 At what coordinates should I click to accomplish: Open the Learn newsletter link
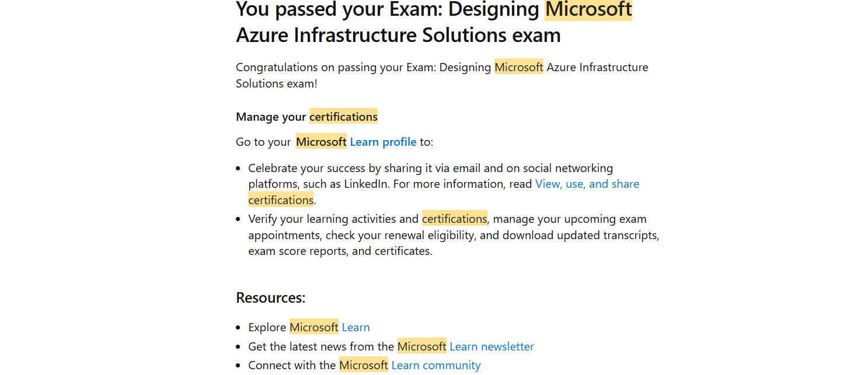491,346
